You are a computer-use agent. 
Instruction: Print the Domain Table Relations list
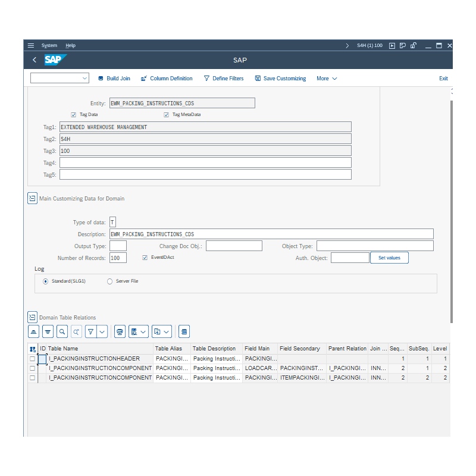(120, 331)
